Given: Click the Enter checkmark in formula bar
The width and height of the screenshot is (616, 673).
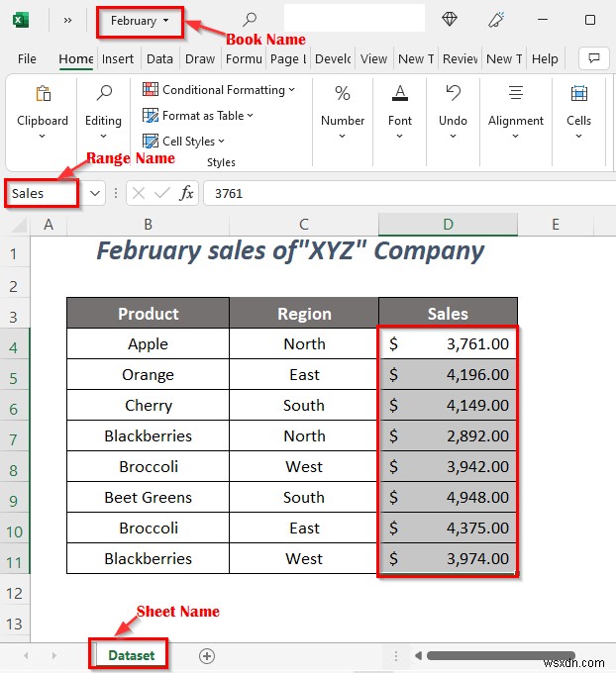Looking at the screenshot, I should [x=162, y=193].
